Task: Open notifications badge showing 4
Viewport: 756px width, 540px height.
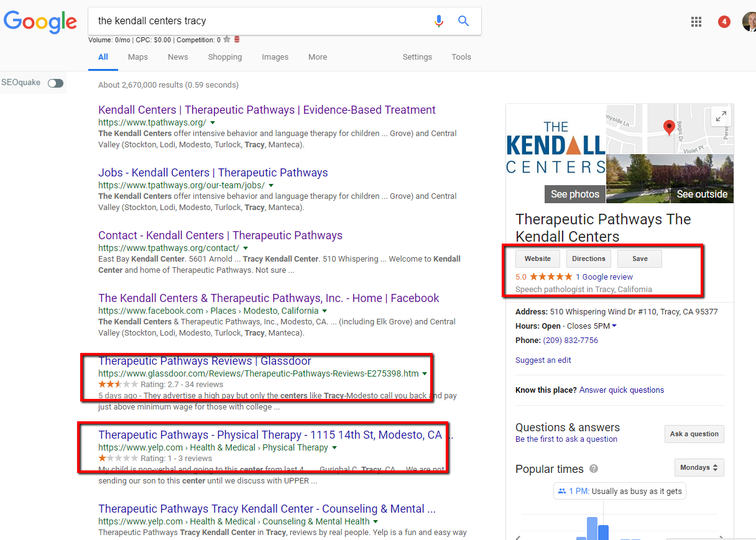Action: click(x=724, y=22)
